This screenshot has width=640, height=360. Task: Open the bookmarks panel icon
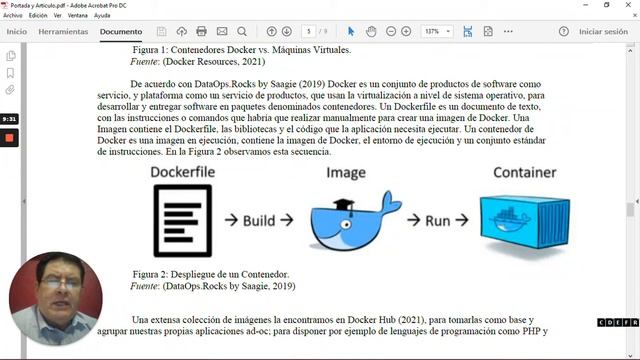pos(11,73)
